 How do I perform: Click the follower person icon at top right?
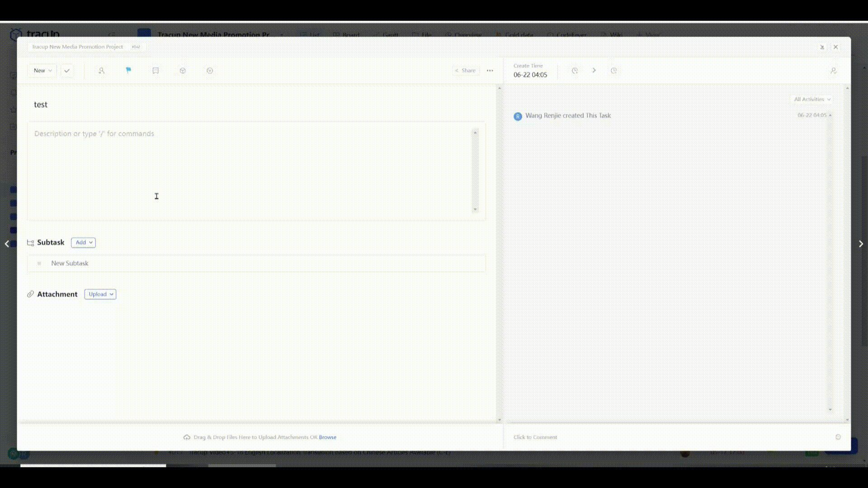tap(833, 70)
